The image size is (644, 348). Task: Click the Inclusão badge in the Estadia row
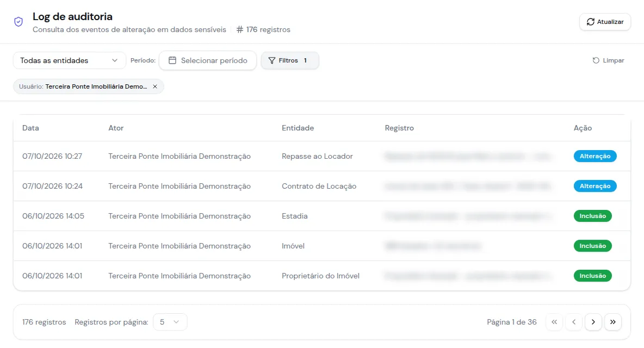click(x=593, y=216)
